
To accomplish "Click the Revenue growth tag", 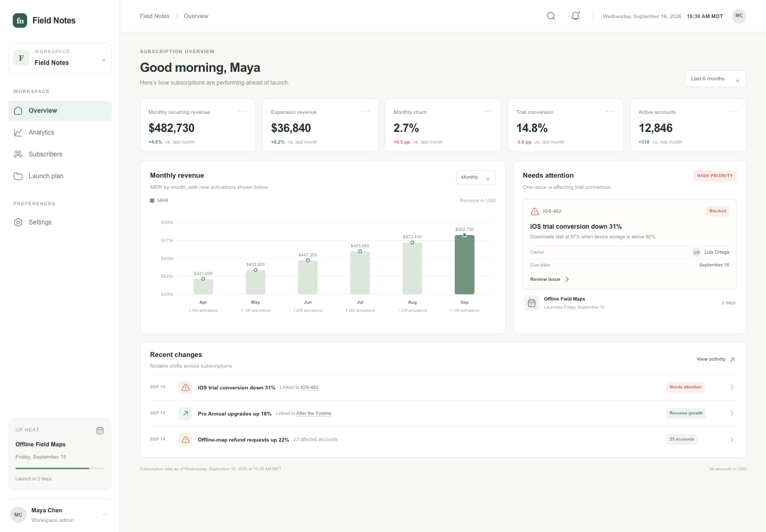I will pyautogui.click(x=686, y=413).
